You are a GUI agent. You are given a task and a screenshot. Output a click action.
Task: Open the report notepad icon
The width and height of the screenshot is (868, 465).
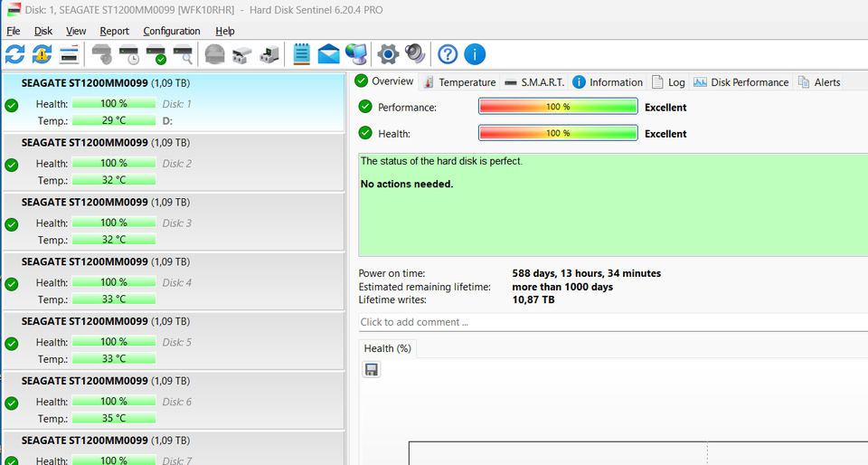click(302, 54)
